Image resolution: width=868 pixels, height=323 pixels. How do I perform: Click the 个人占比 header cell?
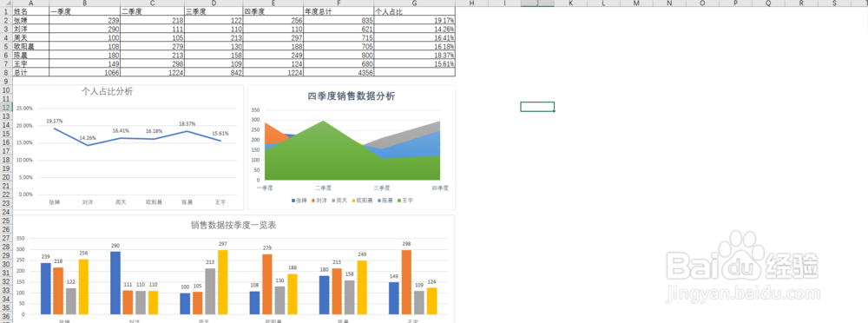pos(415,10)
